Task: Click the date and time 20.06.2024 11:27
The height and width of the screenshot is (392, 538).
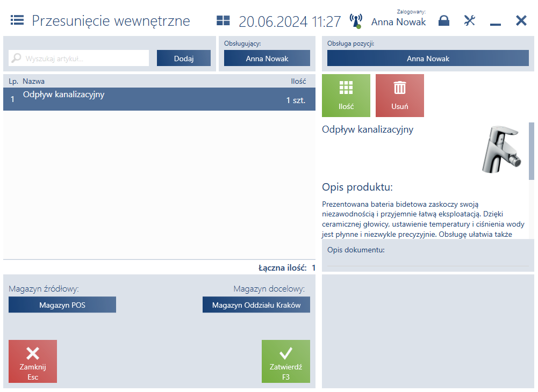Action: 290,21
